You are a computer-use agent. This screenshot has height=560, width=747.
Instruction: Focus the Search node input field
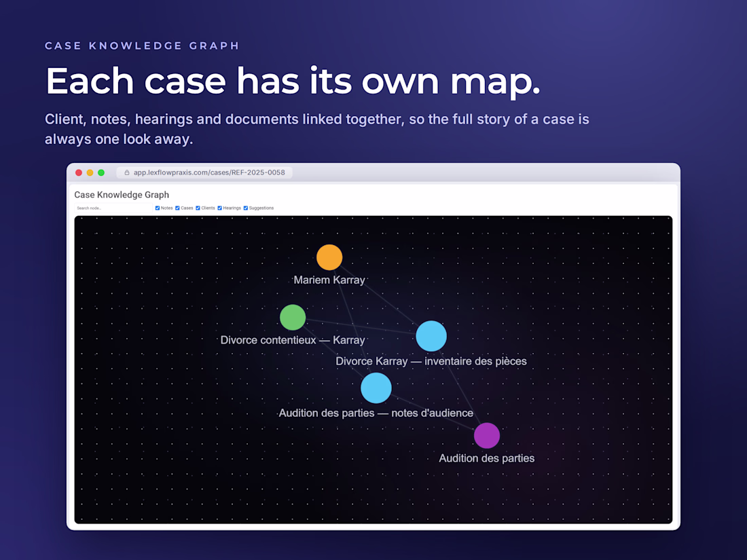tap(113, 208)
